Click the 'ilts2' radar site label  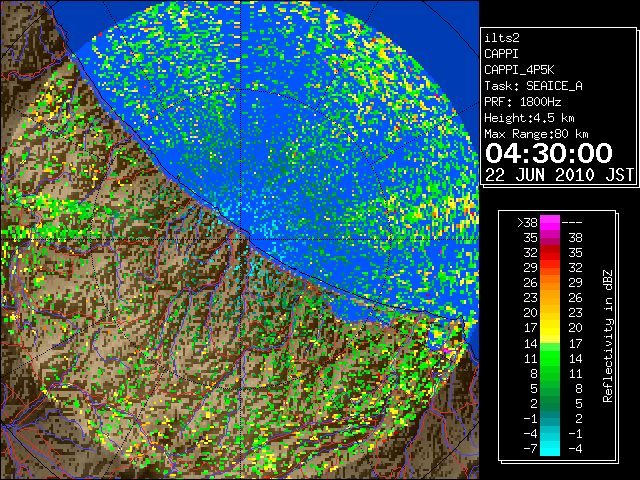tap(502, 38)
